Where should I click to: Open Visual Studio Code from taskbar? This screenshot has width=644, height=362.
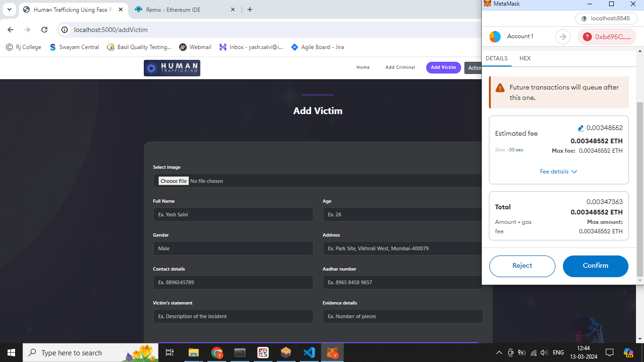pos(309,353)
